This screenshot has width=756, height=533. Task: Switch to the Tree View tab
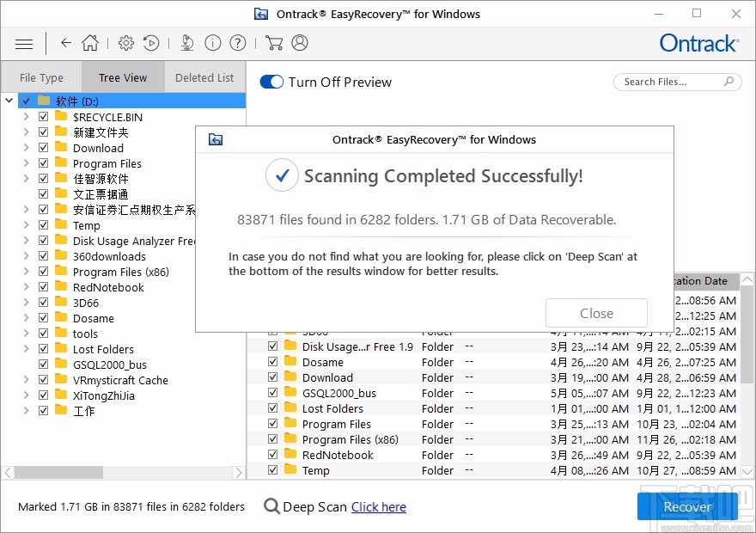point(123,77)
